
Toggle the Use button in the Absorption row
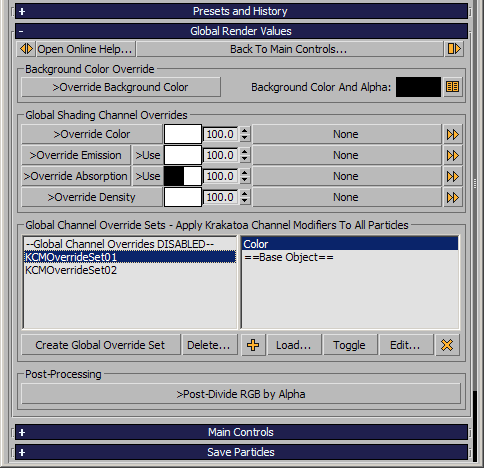148,176
